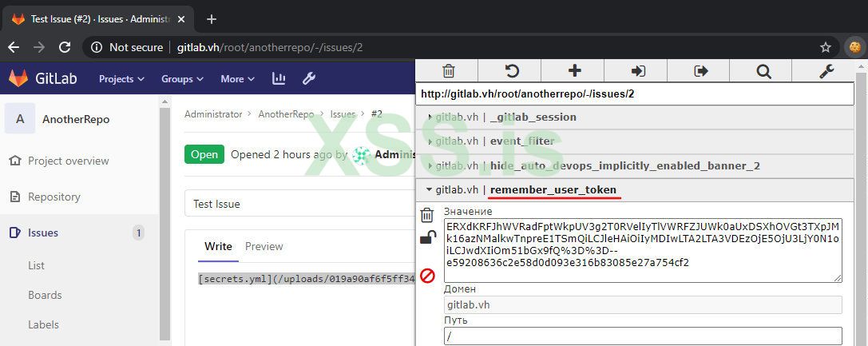This screenshot has height=346, width=868.
Task: Switch to the Write tab
Action: point(218,246)
